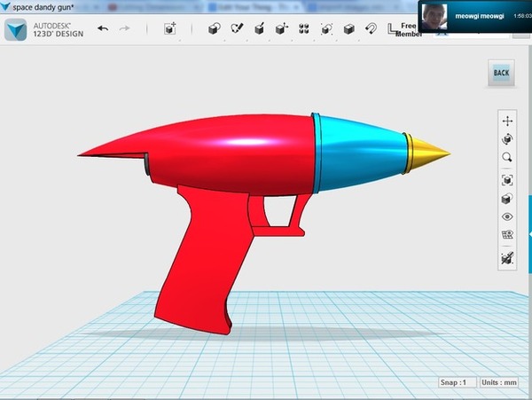The image size is (532, 400).
Task: Toggle grid visibility icon
Action: tap(507, 236)
